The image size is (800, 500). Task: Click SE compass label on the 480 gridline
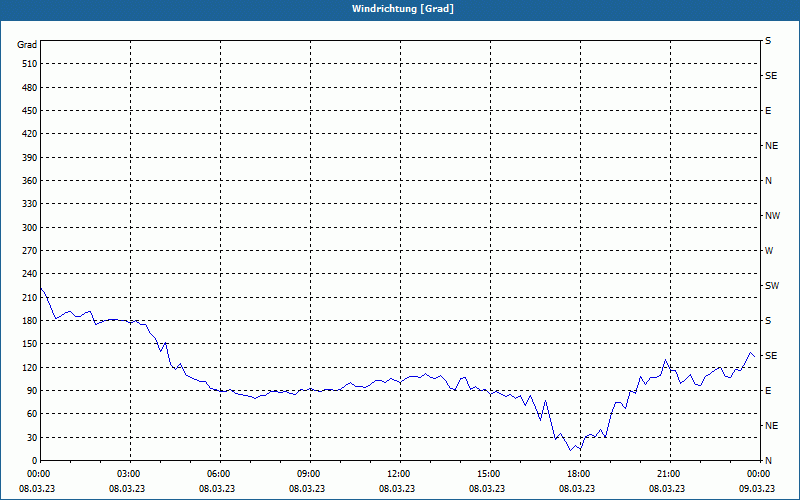pos(771,76)
